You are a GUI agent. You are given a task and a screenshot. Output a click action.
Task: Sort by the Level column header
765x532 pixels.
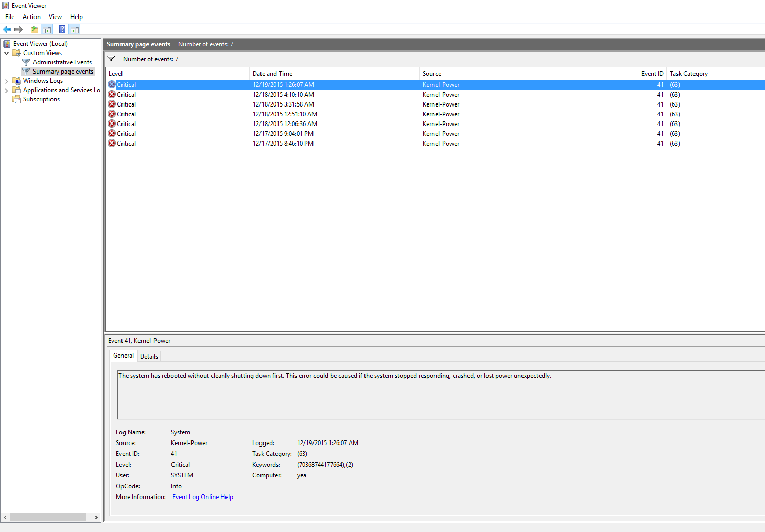pos(177,74)
